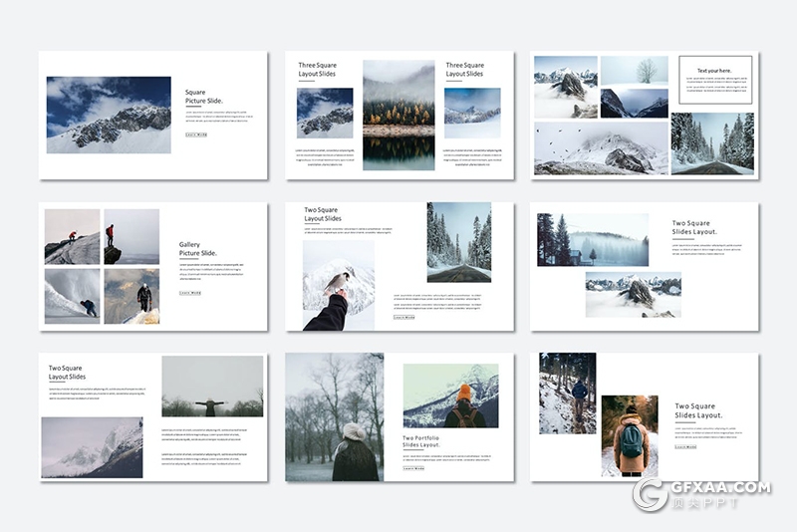Select the mountain photo on Square Picture Slide
This screenshot has width=797, height=532.
(109, 115)
